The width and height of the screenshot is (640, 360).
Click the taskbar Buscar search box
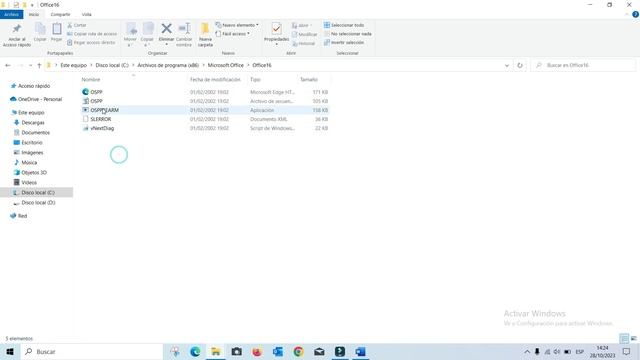pos(91,351)
